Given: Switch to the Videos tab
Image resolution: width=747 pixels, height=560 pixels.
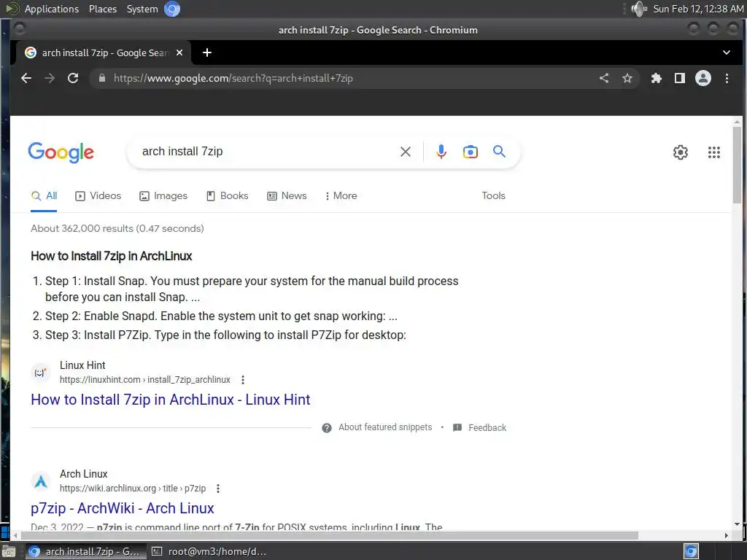Looking at the screenshot, I should 98,195.
